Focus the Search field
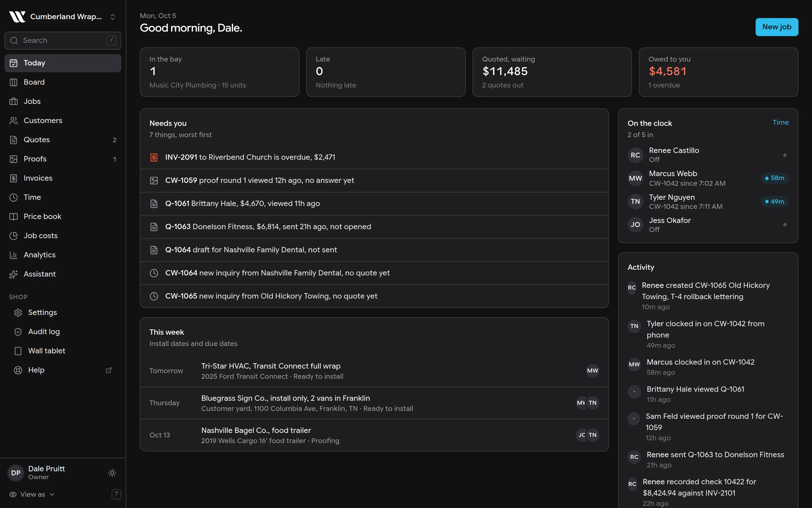Image resolution: width=812 pixels, height=508 pixels. click(63, 40)
